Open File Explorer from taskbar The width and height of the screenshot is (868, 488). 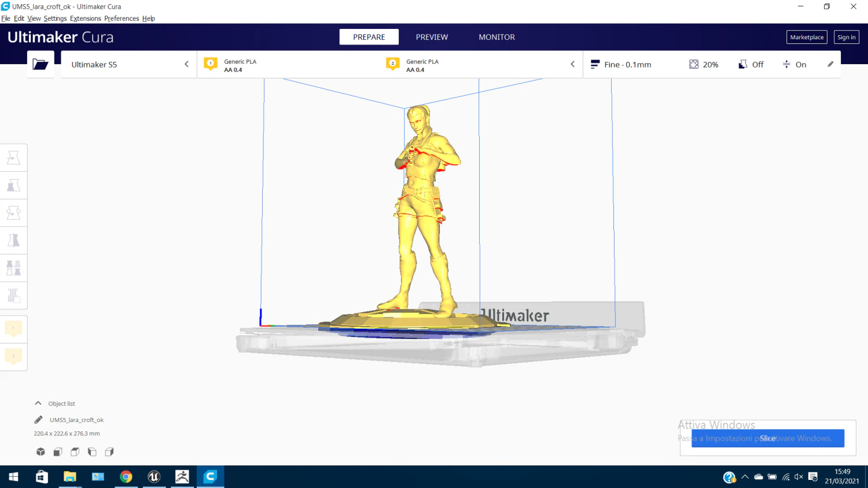[70, 477]
